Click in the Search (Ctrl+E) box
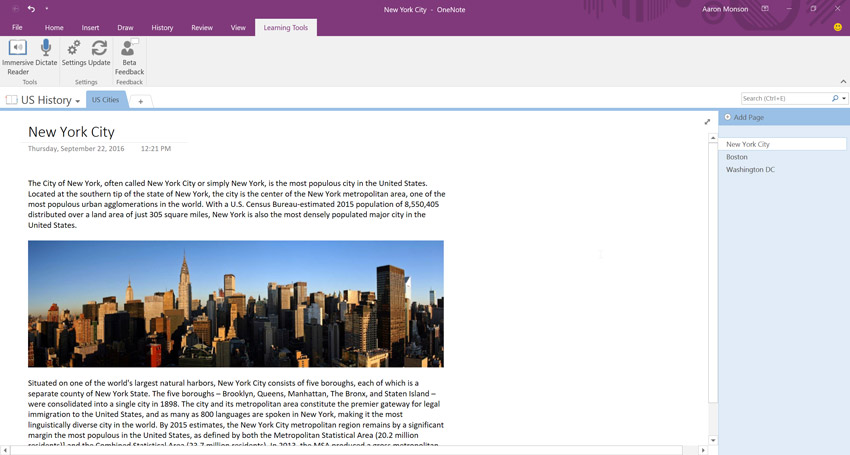 tap(785, 98)
